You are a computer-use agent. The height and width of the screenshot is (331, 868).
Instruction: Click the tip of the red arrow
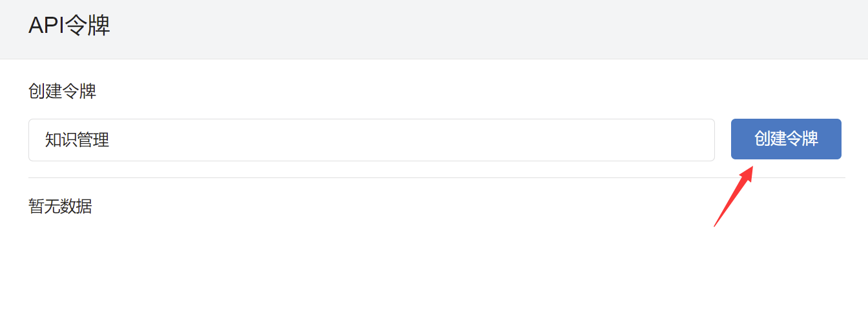click(x=752, y=166)
